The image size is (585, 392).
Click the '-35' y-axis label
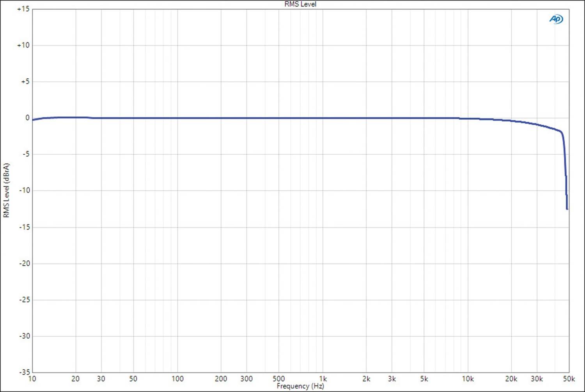25,372
